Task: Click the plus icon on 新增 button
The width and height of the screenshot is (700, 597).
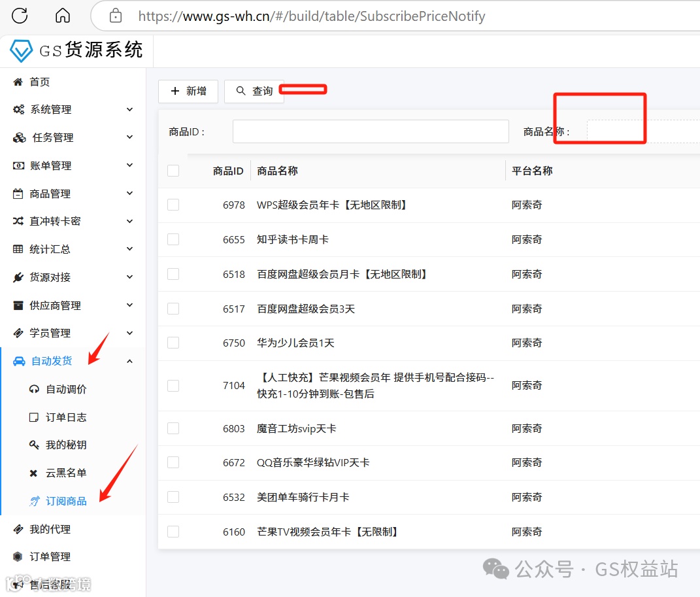Action: [175, 91]
